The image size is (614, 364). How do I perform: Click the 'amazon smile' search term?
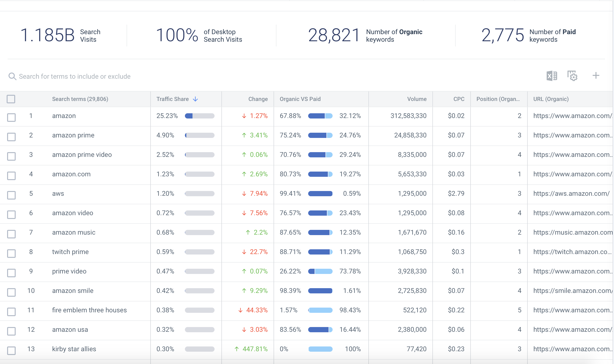pyautogui.click(x=73, y=291)
